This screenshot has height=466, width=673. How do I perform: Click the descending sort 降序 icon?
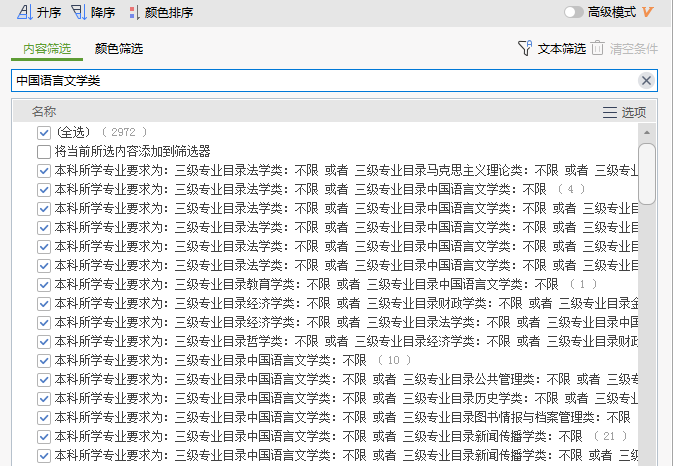point(79,12)
